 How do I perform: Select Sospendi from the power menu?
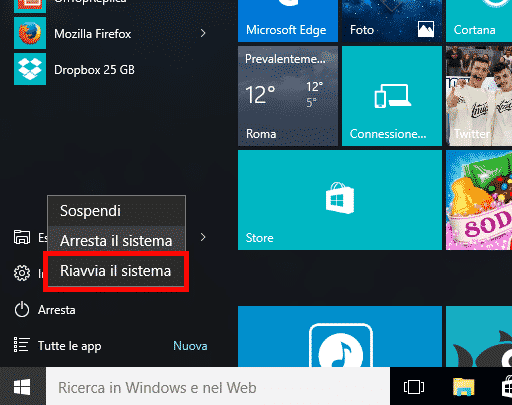(117, 211)
